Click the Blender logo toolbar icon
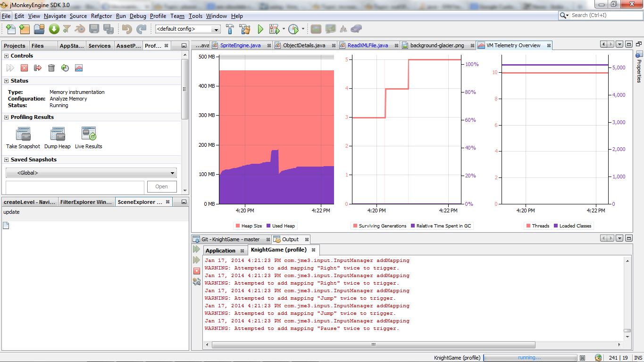 click(x=80, y=29)
